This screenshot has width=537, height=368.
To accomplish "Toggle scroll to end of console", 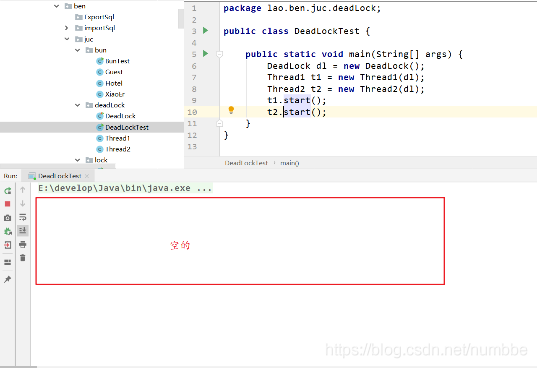I will (x=23, y=231).
